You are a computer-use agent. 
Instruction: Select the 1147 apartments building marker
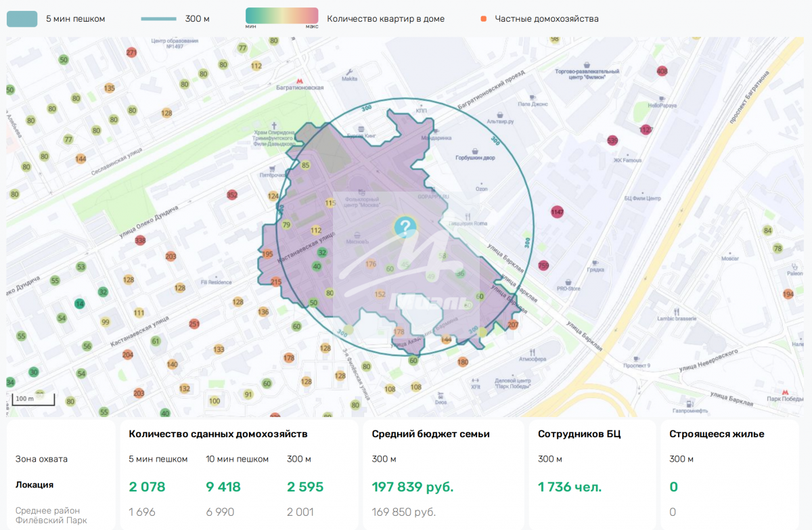coord(557,213)
